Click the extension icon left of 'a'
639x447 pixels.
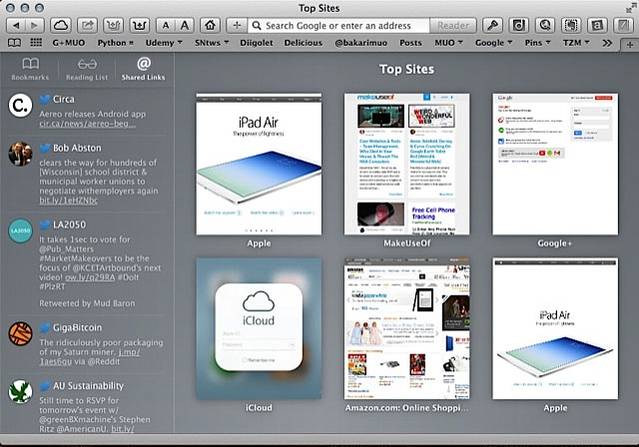coord(571,26)
